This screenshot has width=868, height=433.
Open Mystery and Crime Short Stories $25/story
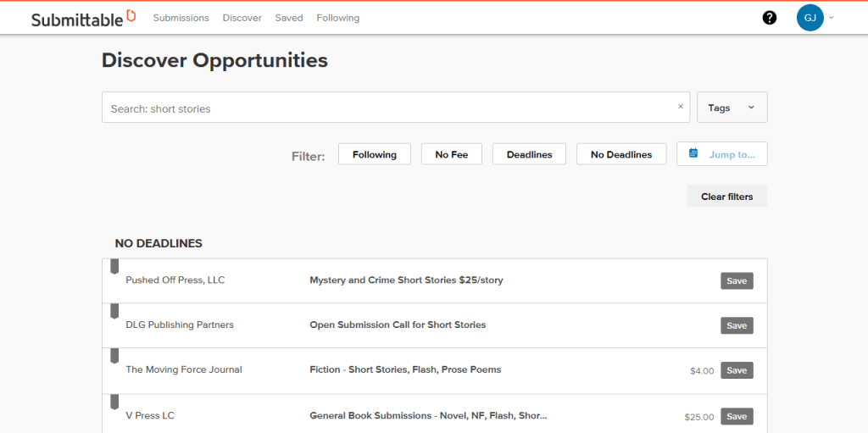point(406,280)
